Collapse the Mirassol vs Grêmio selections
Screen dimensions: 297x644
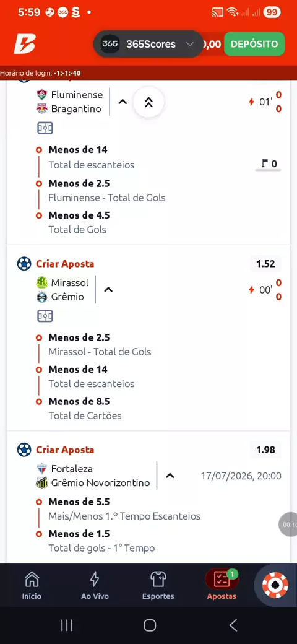[x=108, y=290]
